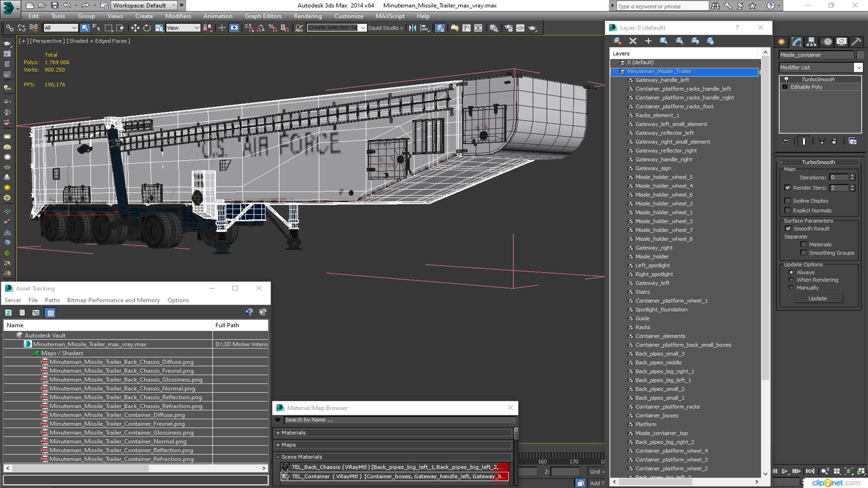The height and width of the screenshot is (488, 868).
Task: Open the Utilities hammer tab
Action: tap(856, 42)
